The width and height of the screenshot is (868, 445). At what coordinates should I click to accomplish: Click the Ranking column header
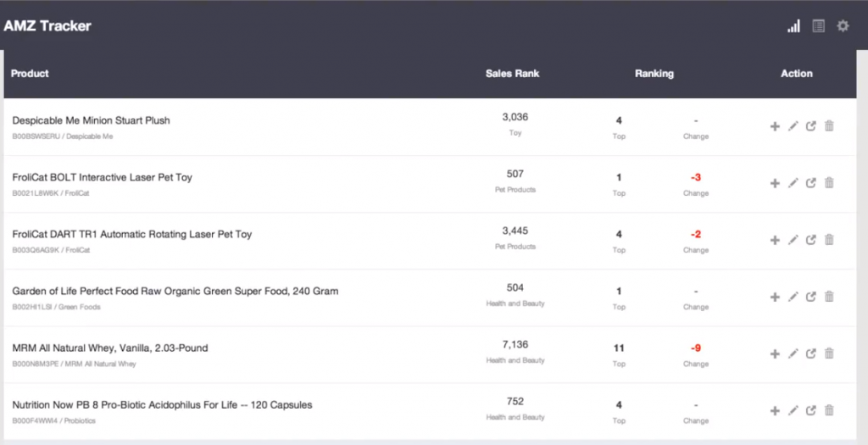(x=654, y=74)
